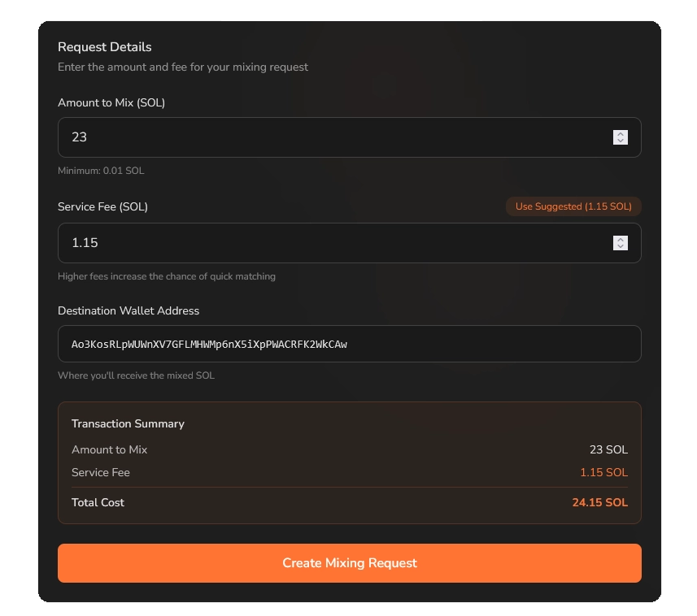
Task: Click the Destination Wallet Address label
Action: (x=129, y=310)
